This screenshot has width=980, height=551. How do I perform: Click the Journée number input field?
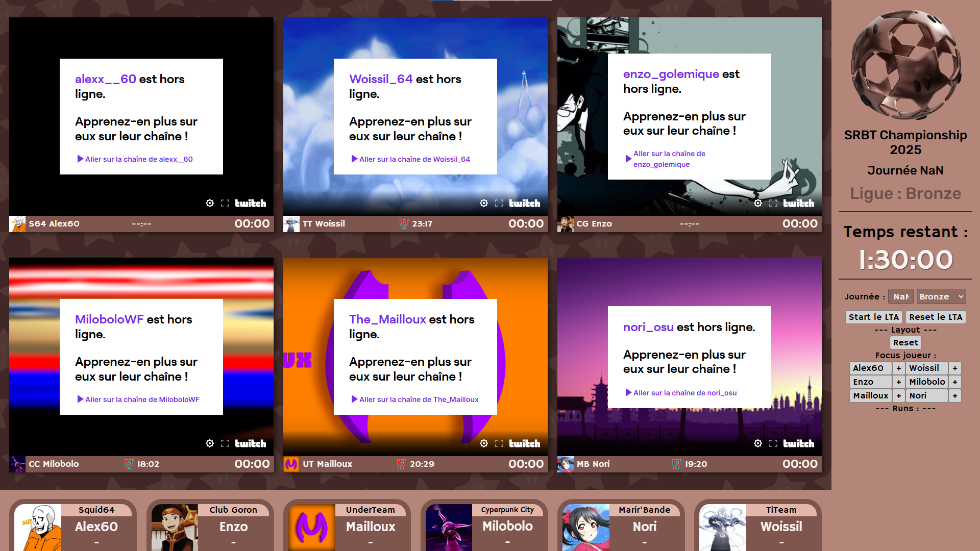900,296
